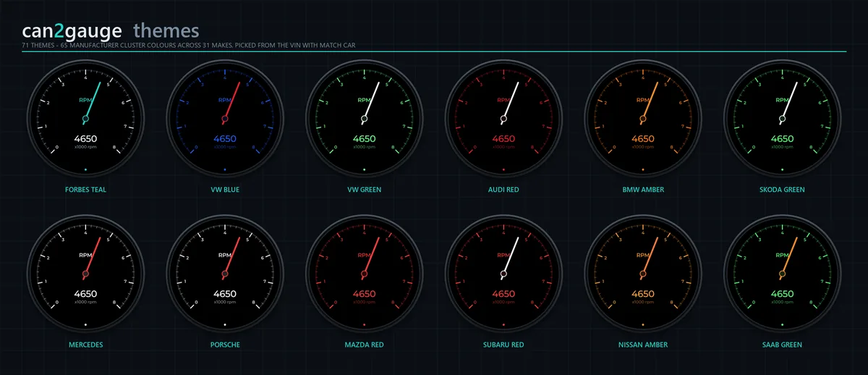Image resolution: width=868 pixels, height=375 pixels.
Task: Click the FORBES TEAL label
Action: (85, 190)
